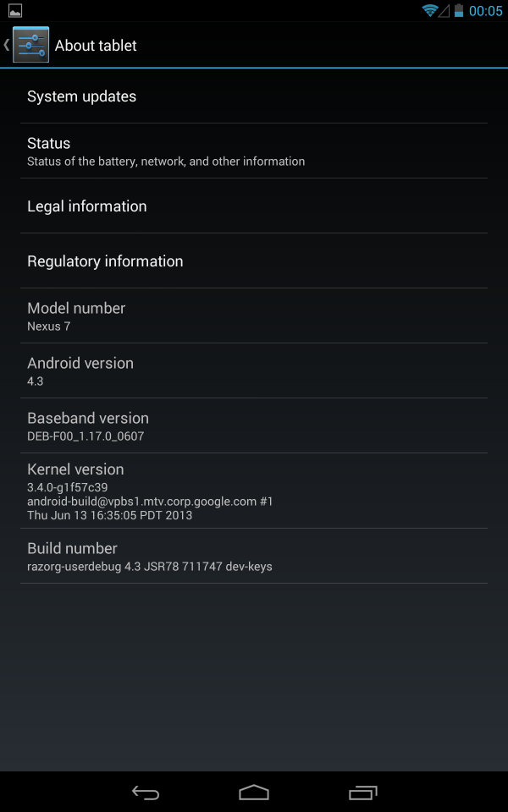Screen dimensions: 508x812
Task: Tap the clock showing 00:05
Action: [x=486, y=11]
